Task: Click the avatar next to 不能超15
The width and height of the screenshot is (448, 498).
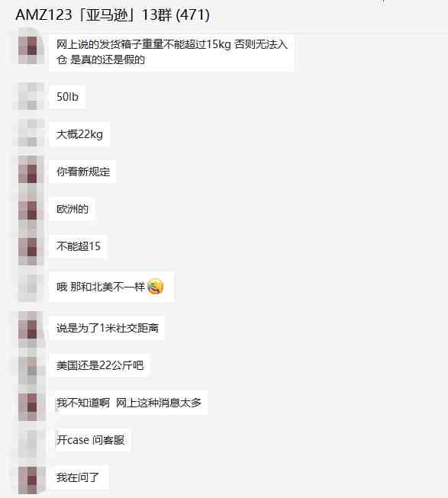Action: click(x=31, y=246)
